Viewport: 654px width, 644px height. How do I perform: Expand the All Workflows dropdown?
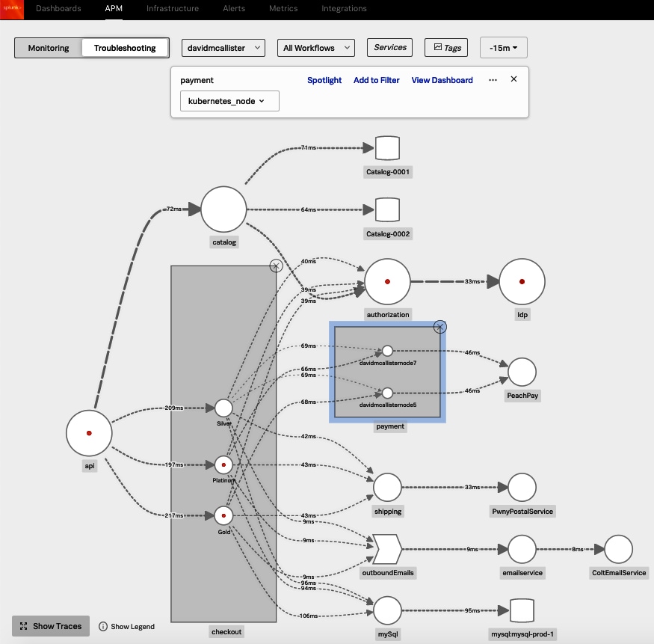coord(315,48)
